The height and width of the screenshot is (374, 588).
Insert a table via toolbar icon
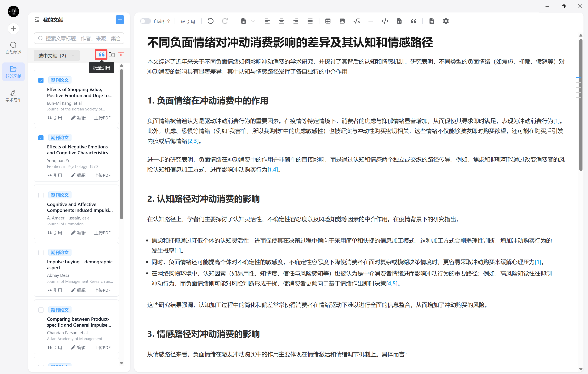click(328, 21)
